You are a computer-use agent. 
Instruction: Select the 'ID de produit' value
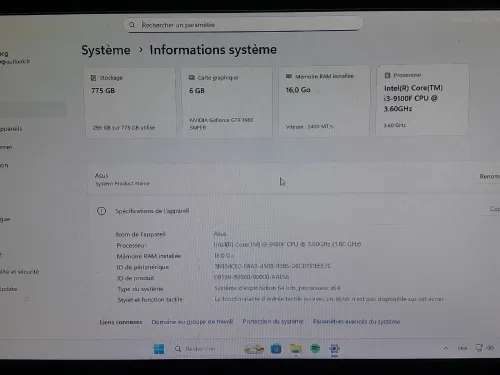click(251, 277)
